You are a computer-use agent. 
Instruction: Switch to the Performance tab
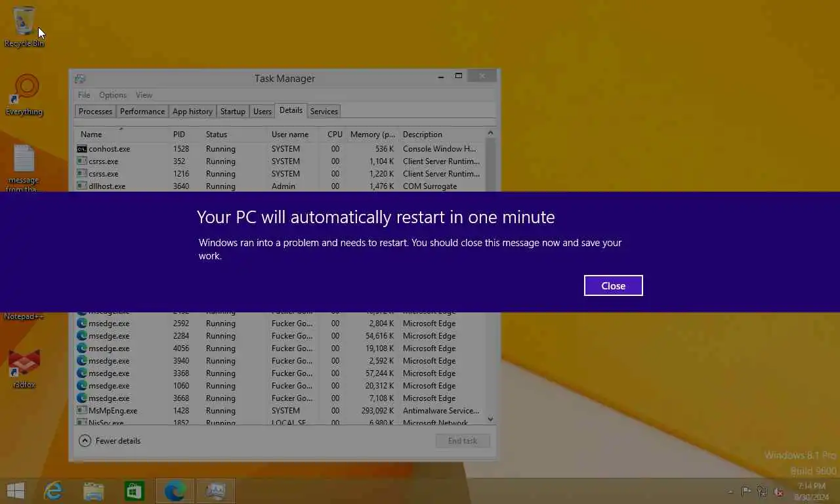pyautogui.click(x=142, y=112)
